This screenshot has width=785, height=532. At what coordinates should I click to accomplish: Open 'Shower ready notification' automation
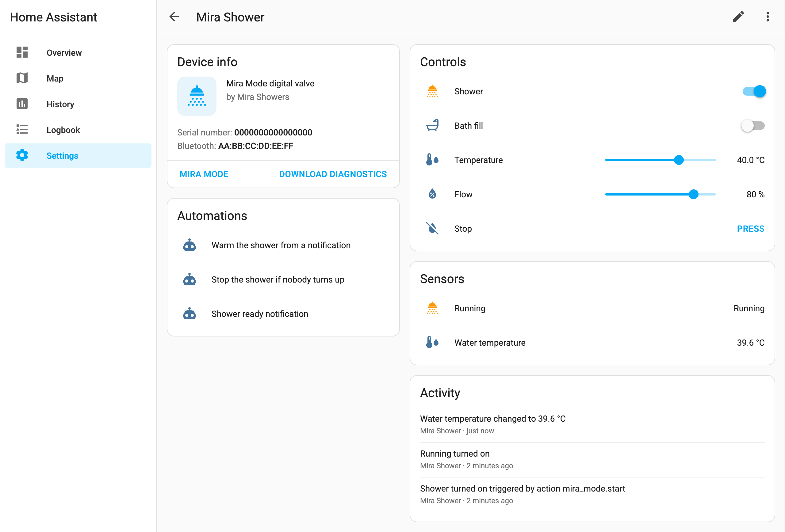coord(283,314)
